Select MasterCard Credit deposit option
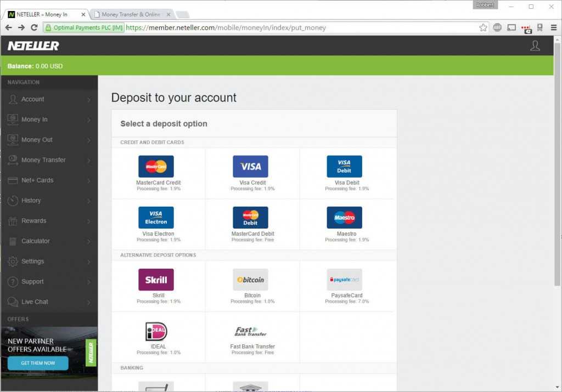562x392 pixels. pyautogui.click(x=156, y=167)
